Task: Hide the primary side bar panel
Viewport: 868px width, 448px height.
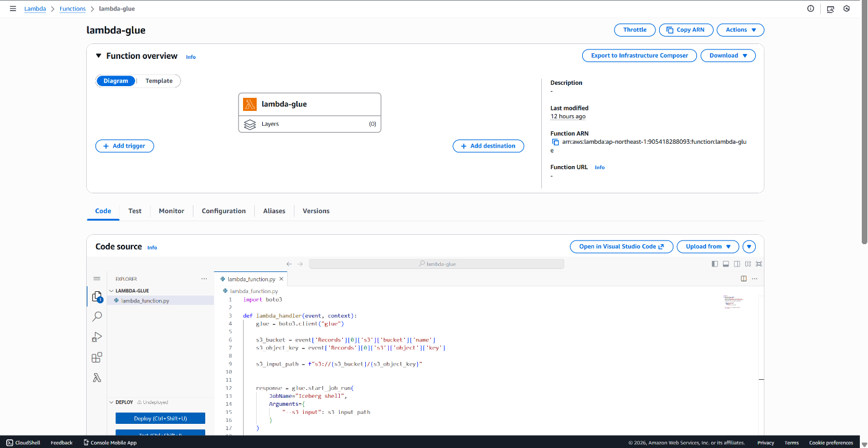Action: coord(714,263)
